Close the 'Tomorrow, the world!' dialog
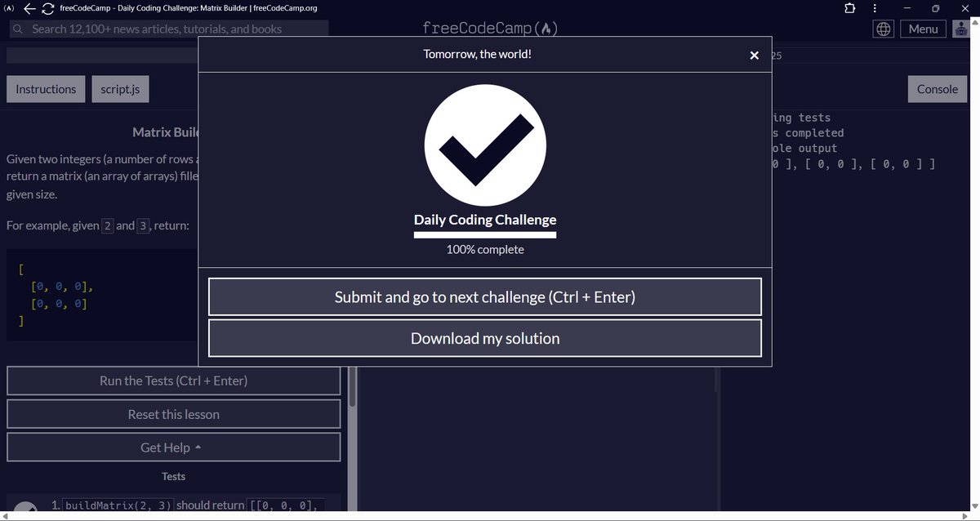The width and height of the screenshot is (980, 521). click(755, 56)
